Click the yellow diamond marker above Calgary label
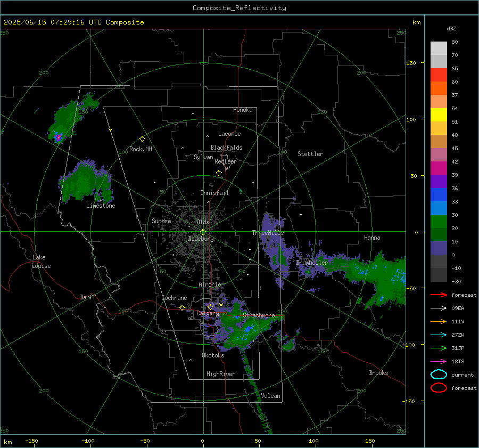This screenshot has height=448, width=479. click(x=210, y=307)
